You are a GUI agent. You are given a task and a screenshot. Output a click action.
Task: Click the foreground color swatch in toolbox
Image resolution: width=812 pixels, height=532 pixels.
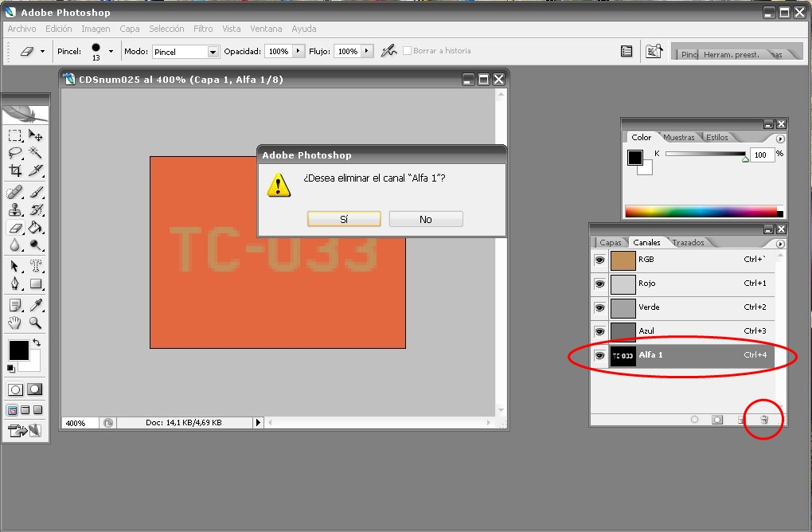[x=18, y=350]
